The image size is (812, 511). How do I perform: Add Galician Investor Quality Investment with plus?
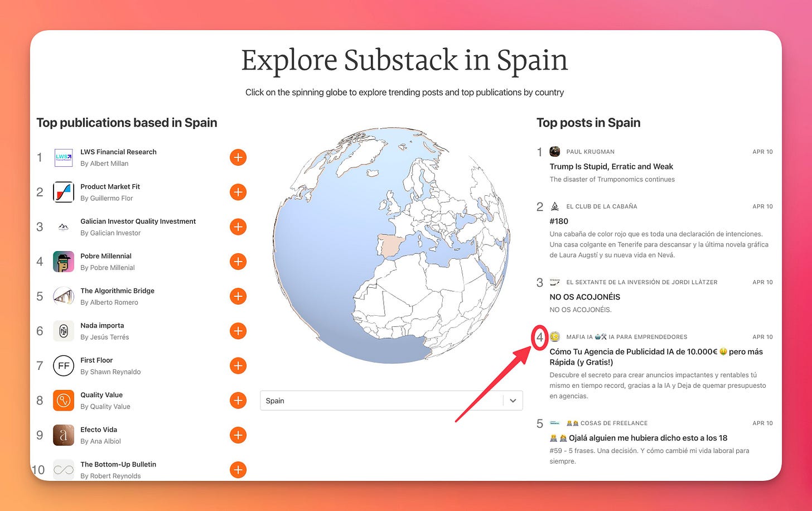click(x=238, y=226)
